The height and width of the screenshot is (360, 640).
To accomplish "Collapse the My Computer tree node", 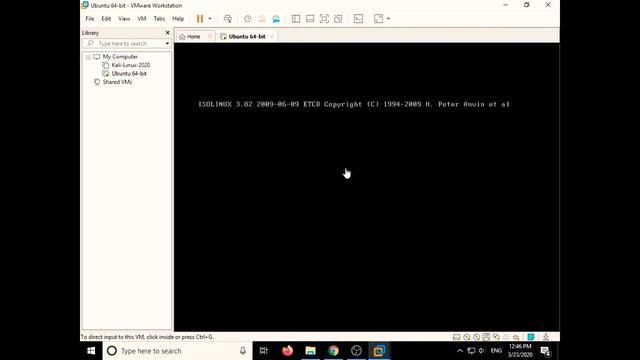I will tap(88, 57).
